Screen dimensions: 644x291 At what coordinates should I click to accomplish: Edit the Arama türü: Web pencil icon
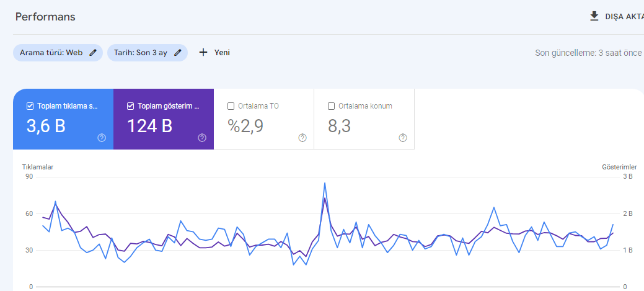(x=93, y=53)
